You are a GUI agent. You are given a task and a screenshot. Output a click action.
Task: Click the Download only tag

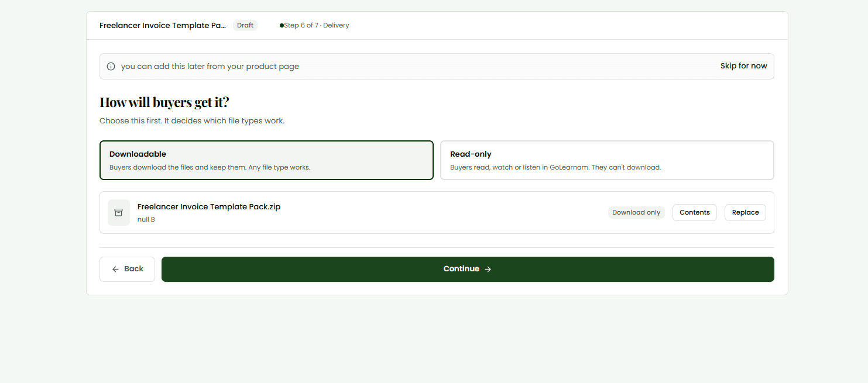[636, 212]
